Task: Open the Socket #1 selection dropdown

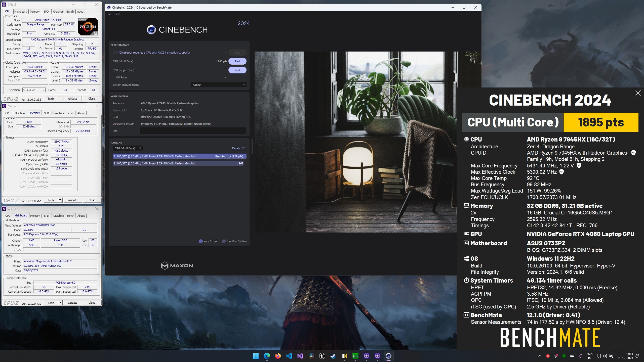Action: point(34,90)
